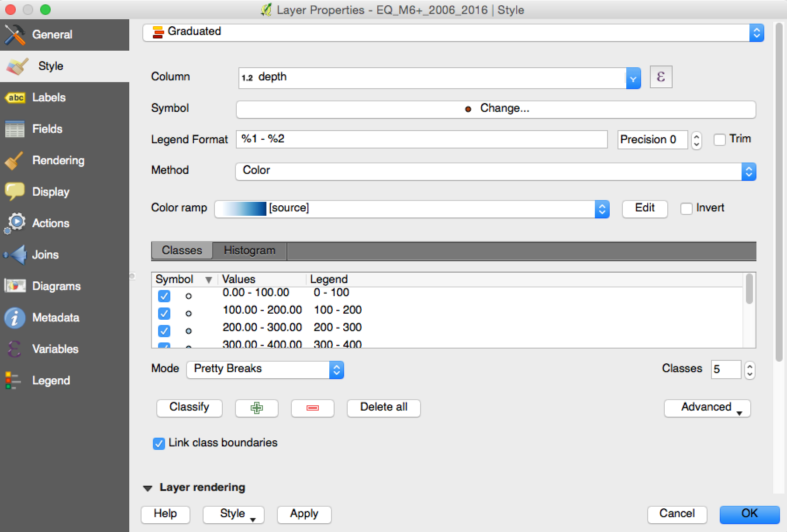Click the OK button
The image size is (787, 532).
pyautogui.click(x=750, y=515)
